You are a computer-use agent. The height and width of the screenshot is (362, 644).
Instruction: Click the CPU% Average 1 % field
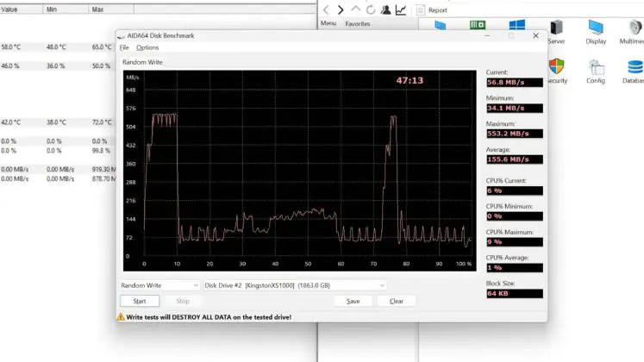[x=515, y=267]
